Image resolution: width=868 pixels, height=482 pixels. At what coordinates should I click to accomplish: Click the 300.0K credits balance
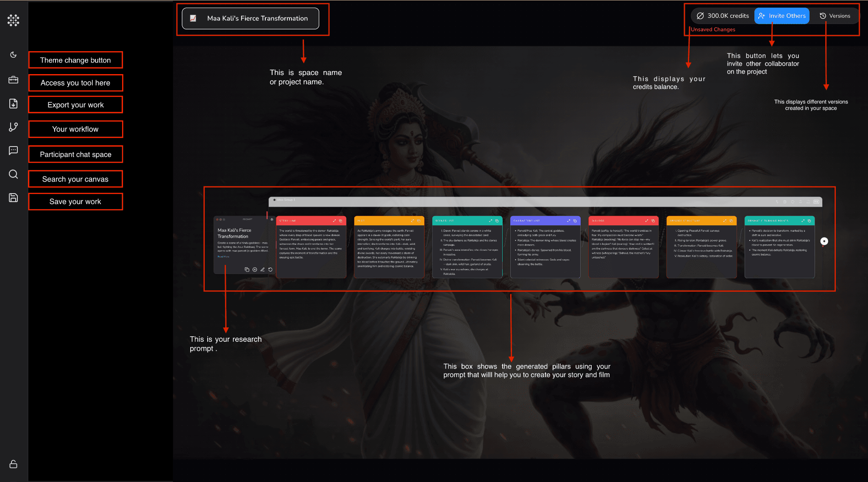[x=723, y=16]
